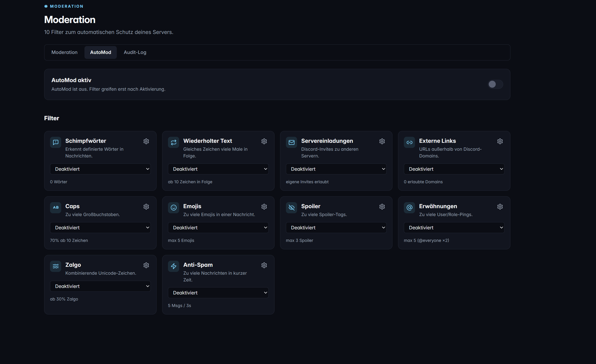Open the Wiederholter Text settings gear
This screenshot has width=596, height=364.
tap(264, 141)
